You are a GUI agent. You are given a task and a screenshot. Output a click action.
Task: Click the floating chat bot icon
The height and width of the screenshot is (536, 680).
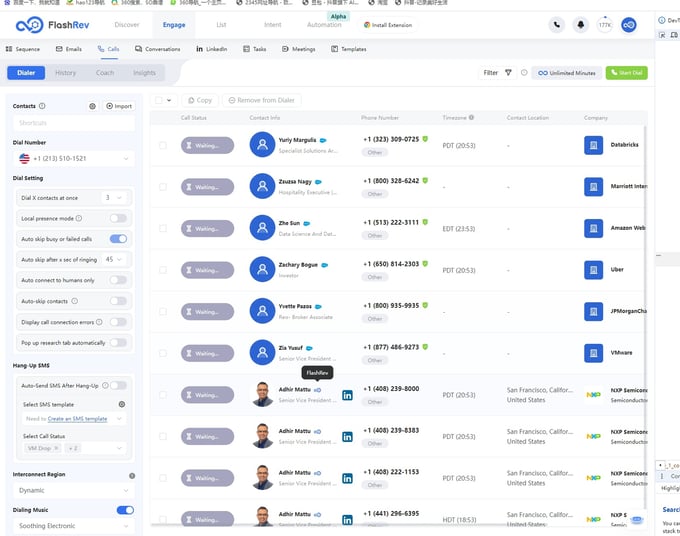coord(636,519)
